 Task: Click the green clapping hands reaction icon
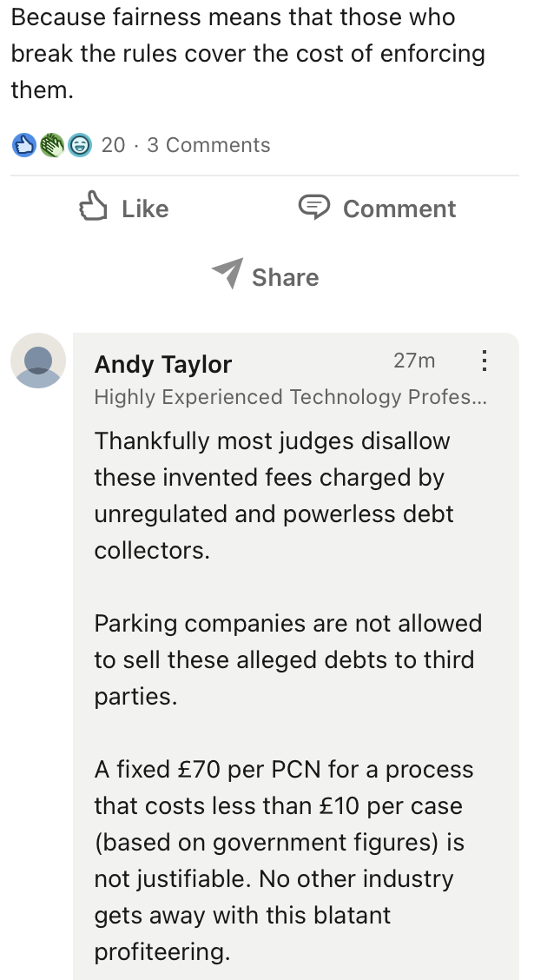click(x=51, y=145)
